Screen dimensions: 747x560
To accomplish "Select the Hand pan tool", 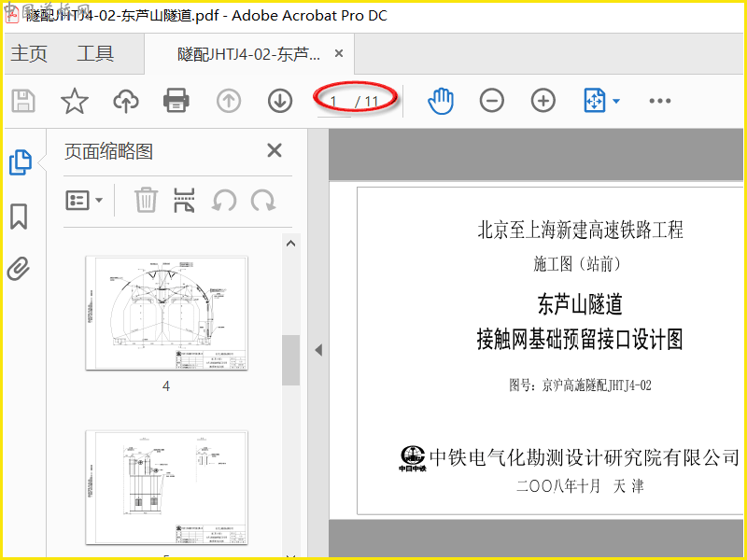I will 441,101.
